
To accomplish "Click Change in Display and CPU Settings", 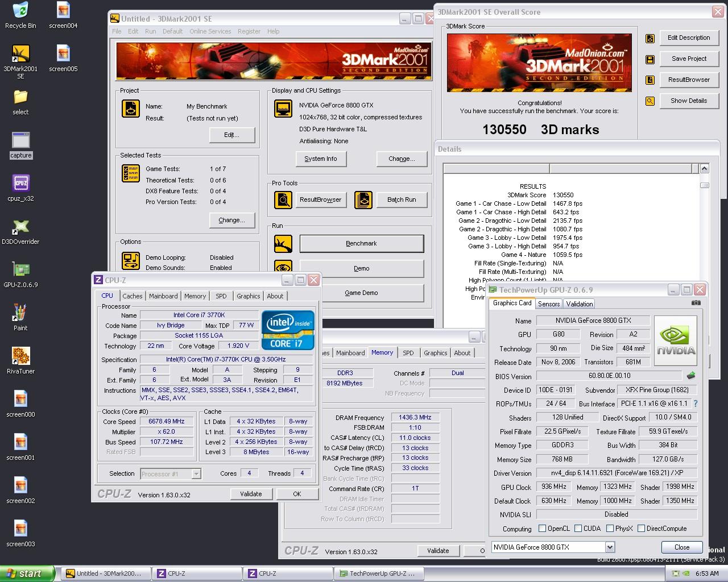I will pyautogui.click(x=402, y=159).
